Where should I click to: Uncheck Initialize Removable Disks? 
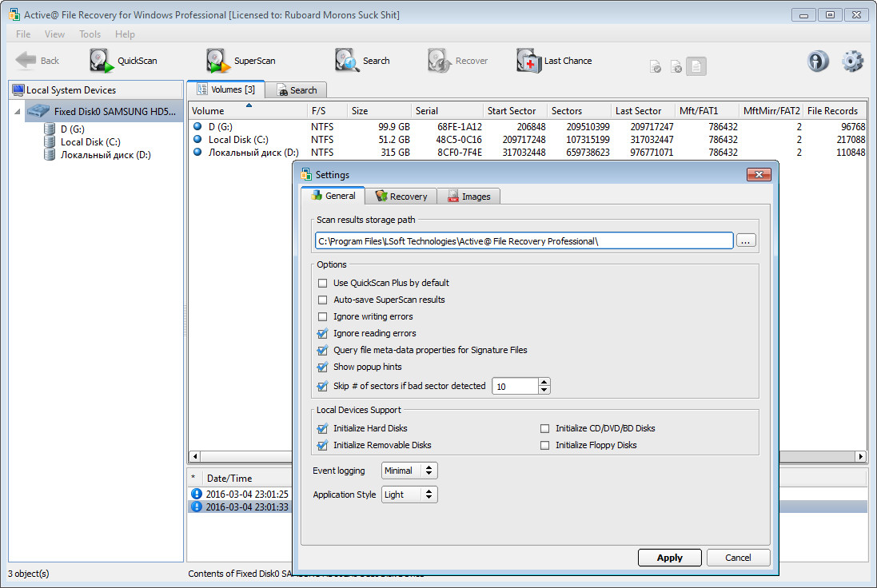click(322, 445)
